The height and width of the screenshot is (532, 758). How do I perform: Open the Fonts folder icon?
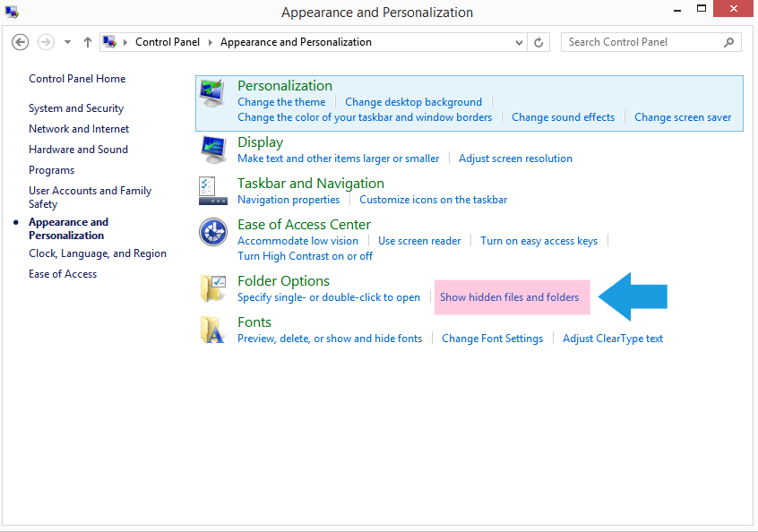click(212, 330)
